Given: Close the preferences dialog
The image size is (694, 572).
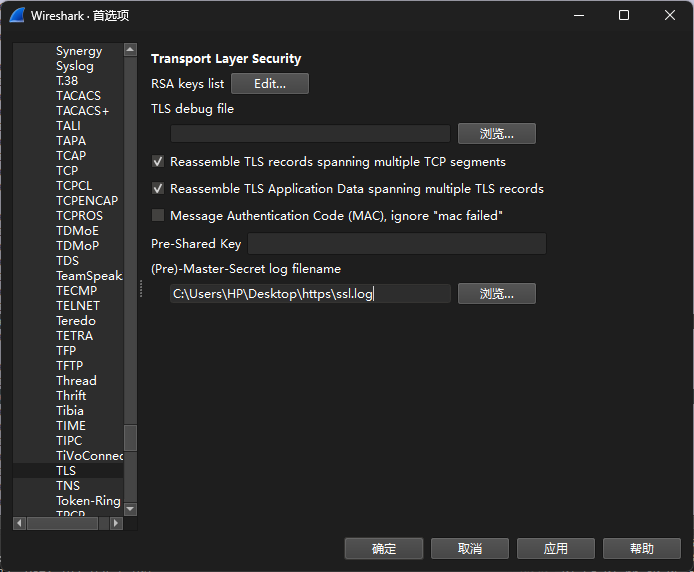Looking at the screenshot, I should point(670,15).
